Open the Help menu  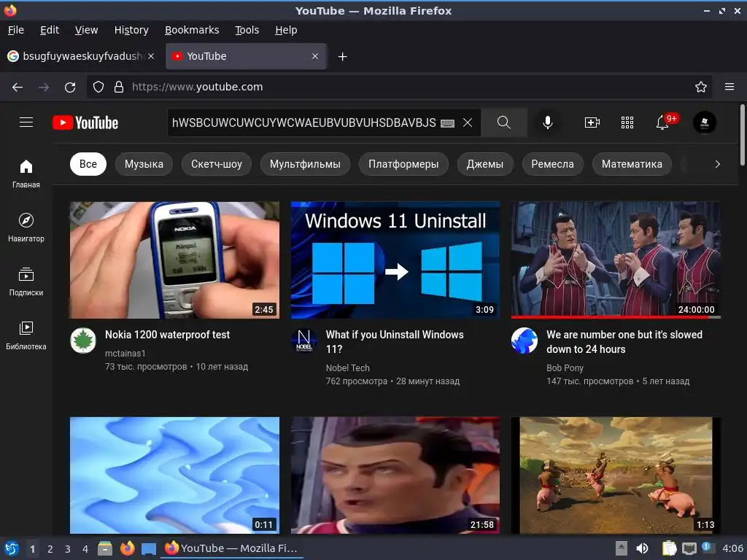tap(286, 30)
